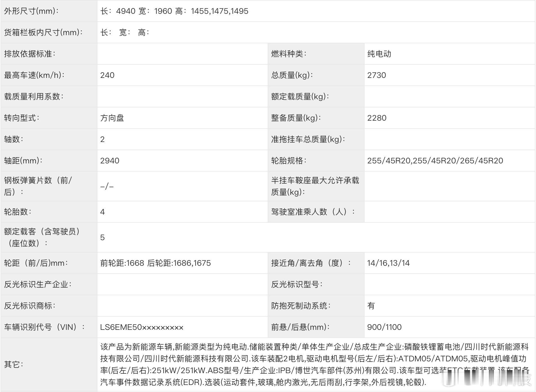Select the leaf spring value -/-
The width and height of the screenshot is (536, 392).
[107, 186]
